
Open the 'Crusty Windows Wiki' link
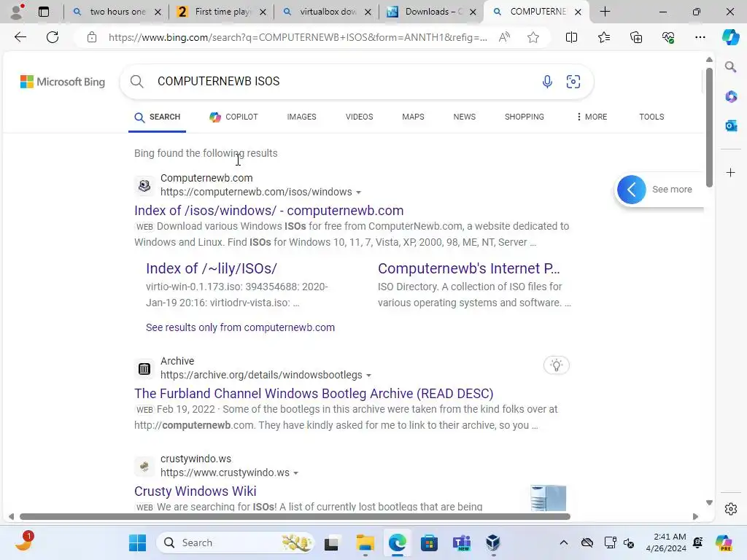pos(196,491)
